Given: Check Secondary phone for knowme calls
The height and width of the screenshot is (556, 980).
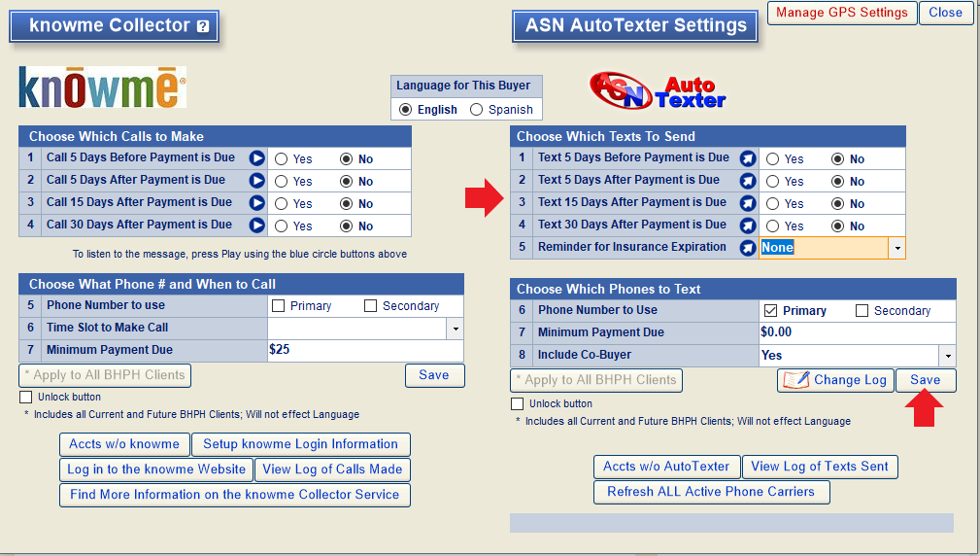Looking at the screenshot, I should click(371, 305).
